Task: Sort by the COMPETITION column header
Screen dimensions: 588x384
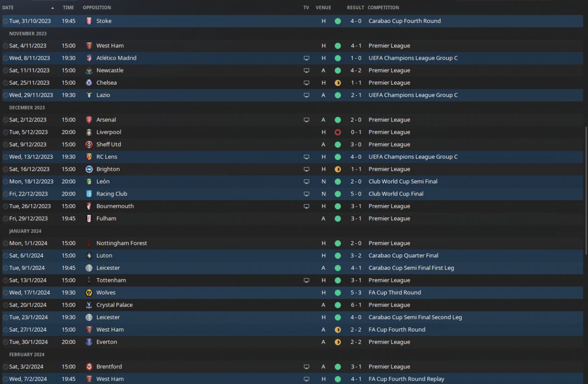Action: pyautogui.click(x=383, y=8)
